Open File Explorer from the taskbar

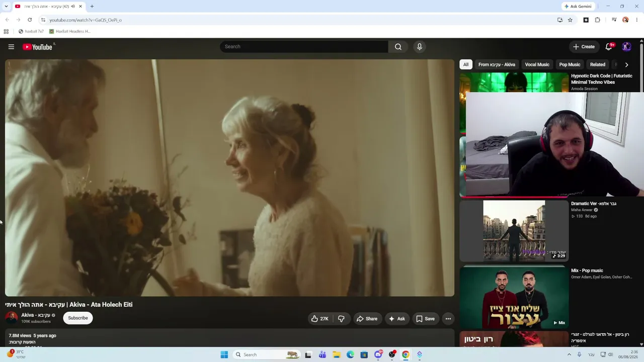click(x=337, y=354)
